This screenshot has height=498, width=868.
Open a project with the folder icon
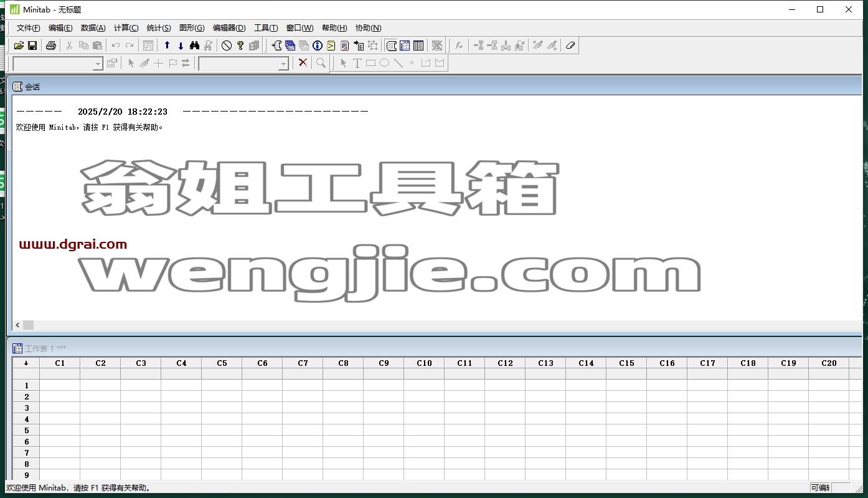[x=19, y=45]
